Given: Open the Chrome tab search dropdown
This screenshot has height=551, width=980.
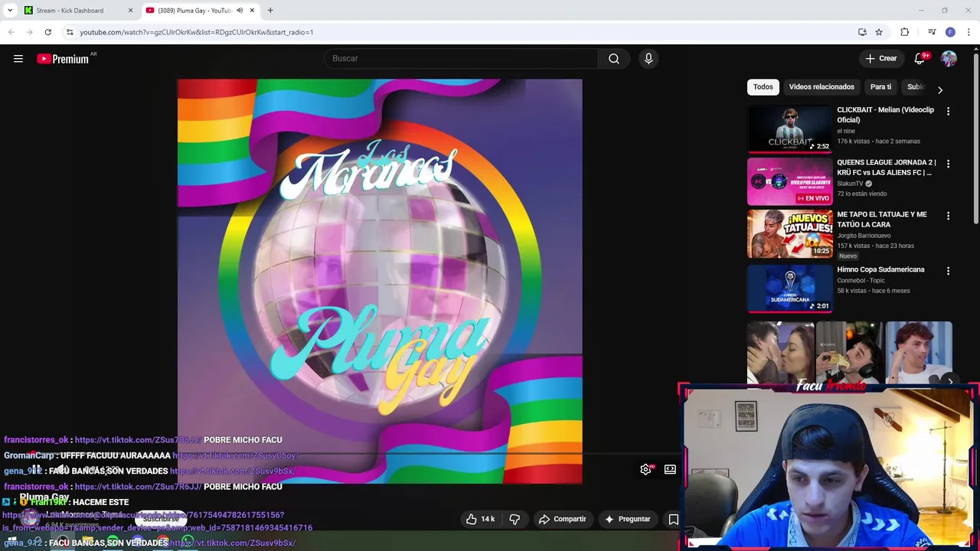Looking at the screenshot, I should 10,11.
